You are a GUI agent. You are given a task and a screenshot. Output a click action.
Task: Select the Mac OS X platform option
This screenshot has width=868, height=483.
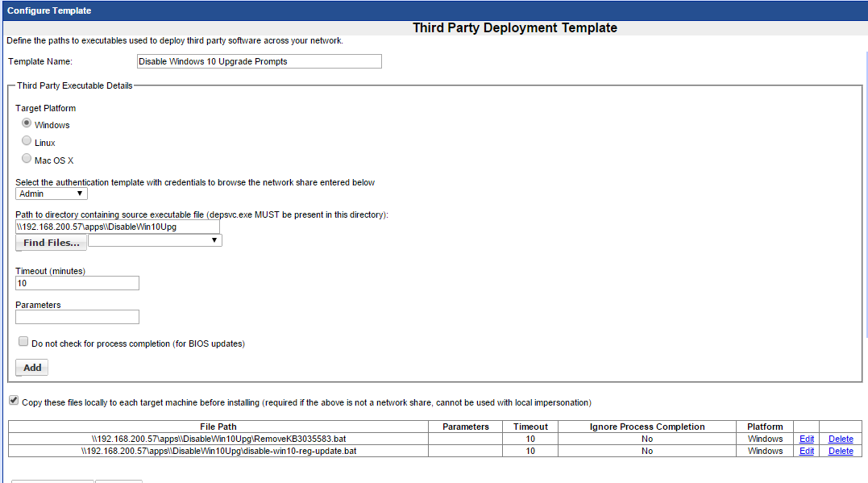(27, 159)
